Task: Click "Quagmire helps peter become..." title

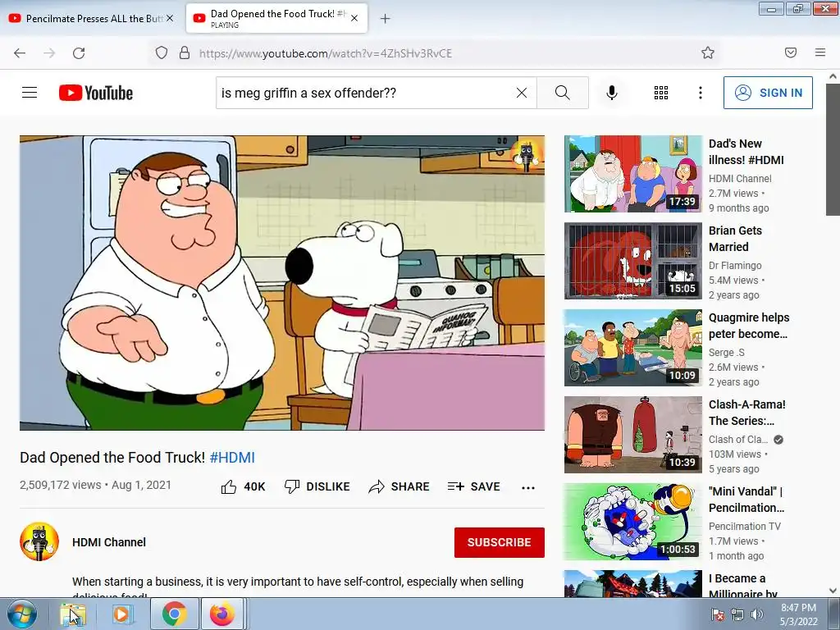Action: (749, 326)
